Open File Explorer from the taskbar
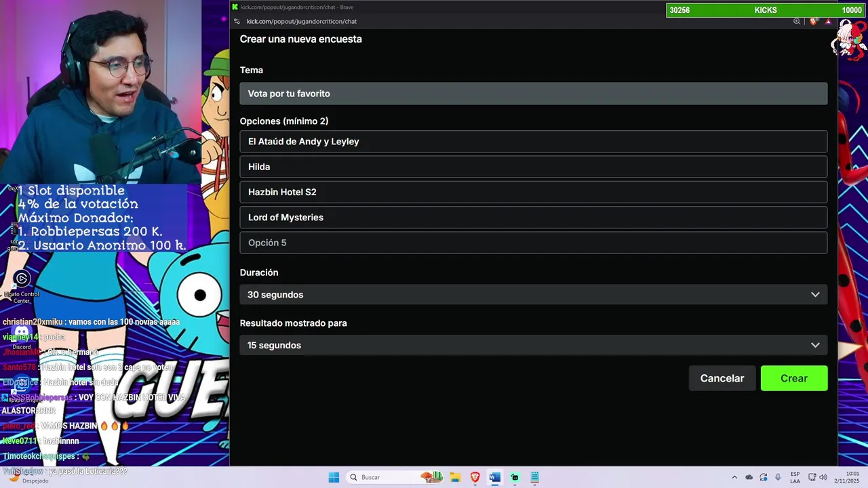The height and width of the screenshot is (488, 868). (455, 477)
